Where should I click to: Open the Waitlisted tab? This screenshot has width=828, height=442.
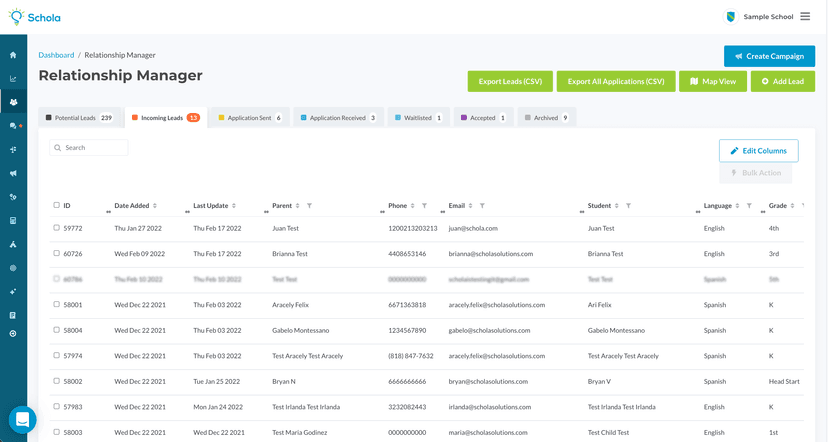pyautogui.click(x=419, y=118)
